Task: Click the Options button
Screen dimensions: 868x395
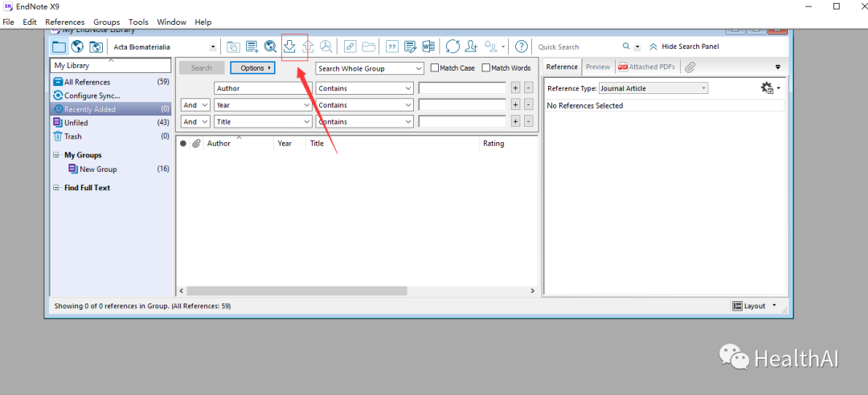Action: coord(252,68)
